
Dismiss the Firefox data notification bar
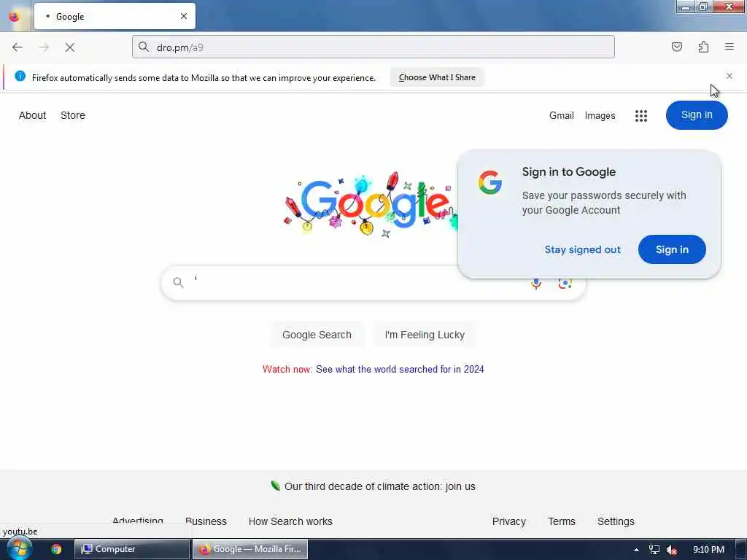tap(729, 76)
